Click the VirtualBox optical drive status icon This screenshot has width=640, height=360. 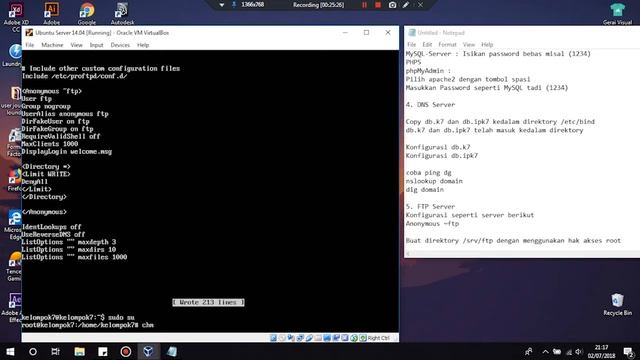282,338
